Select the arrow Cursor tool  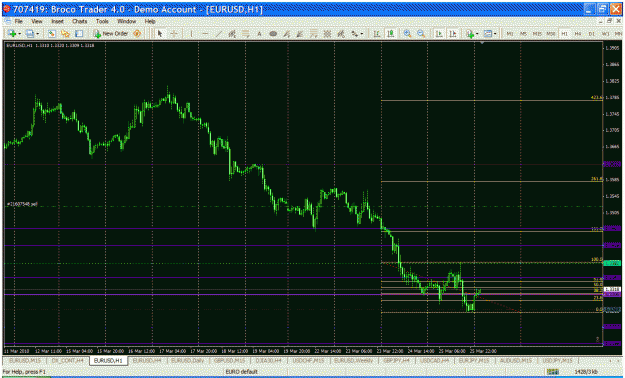pos(160,34)
